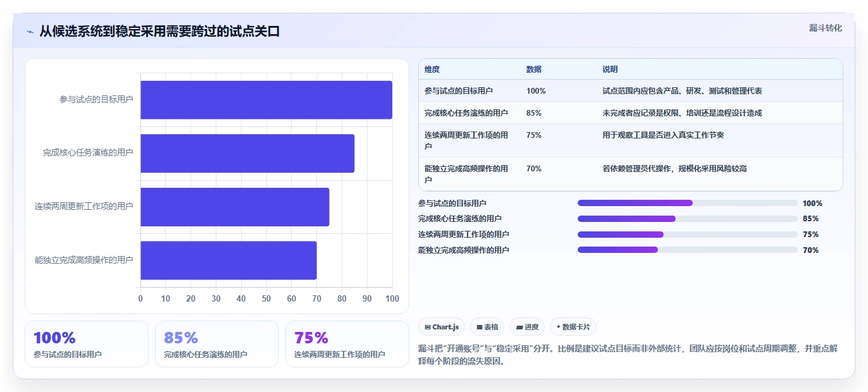Click the title 从候选系统到稳定采用需要跨过的试点关口

[x=159, y=32]
